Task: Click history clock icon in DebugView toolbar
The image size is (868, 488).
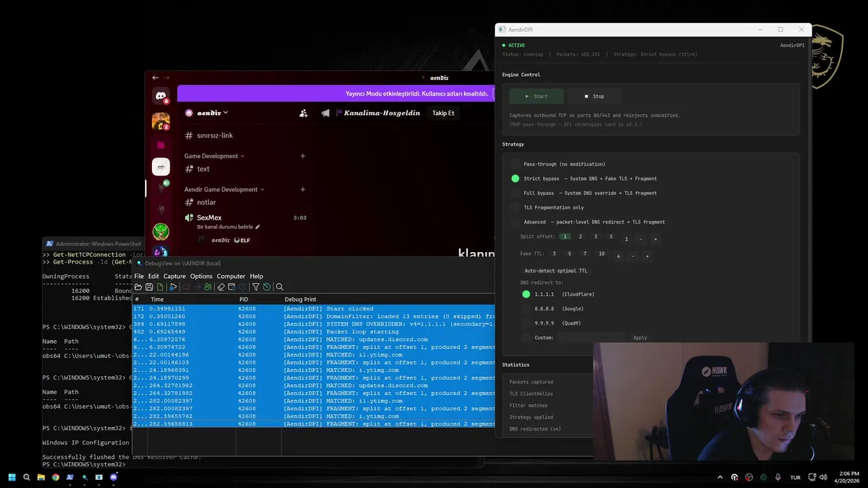Action: point(267,287)
